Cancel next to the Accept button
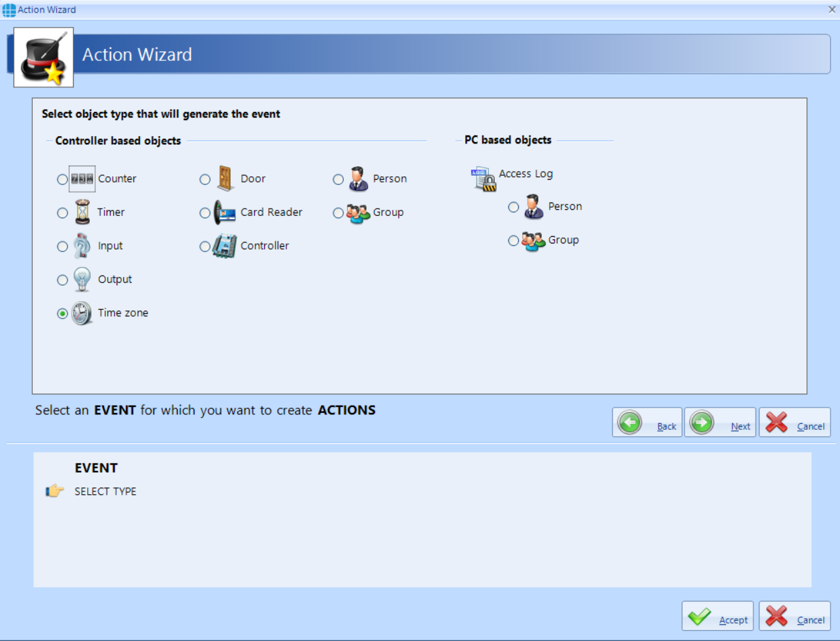Image resolution: width=840 pixels, height=641 pixels. tap(794, 616)
